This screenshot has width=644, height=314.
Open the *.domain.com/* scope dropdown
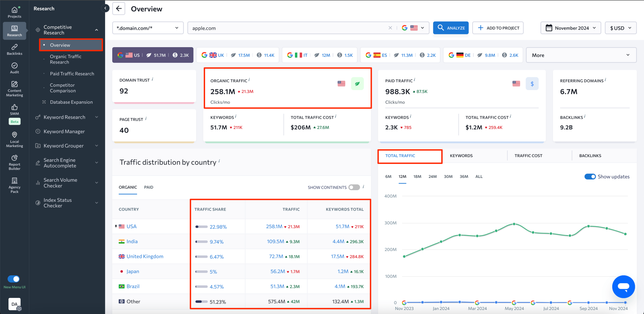tap(148, 28)
